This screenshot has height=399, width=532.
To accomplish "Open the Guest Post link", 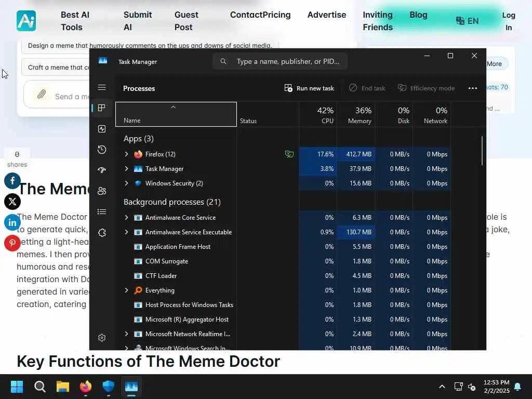I will click(x=187, y=21).
